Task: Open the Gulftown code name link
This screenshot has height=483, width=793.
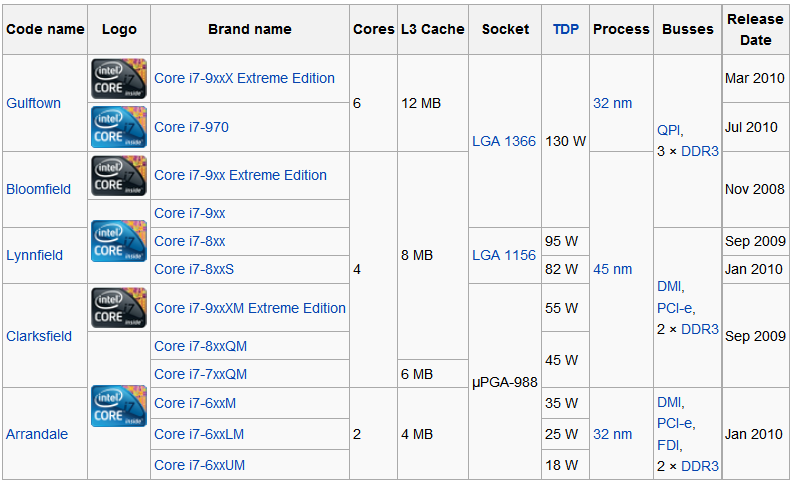Action: tap(33, 103)
